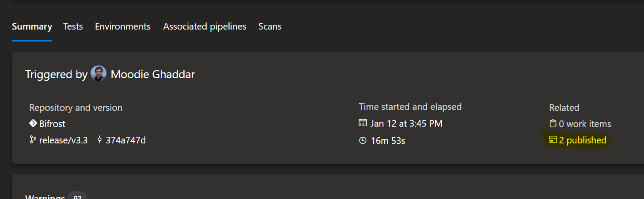Click Moodie Ghaddar's avatar picture
This screenshot has height=199, width=644.
click(x=98, y=74)
